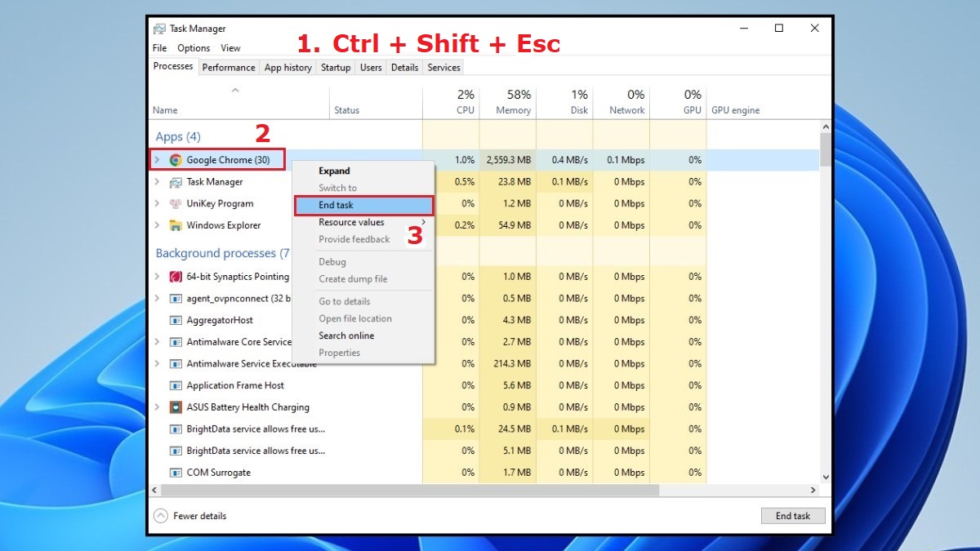The image size is (980, 551).
Task: Expand the Task Manager process row
Action: (157, 182)
